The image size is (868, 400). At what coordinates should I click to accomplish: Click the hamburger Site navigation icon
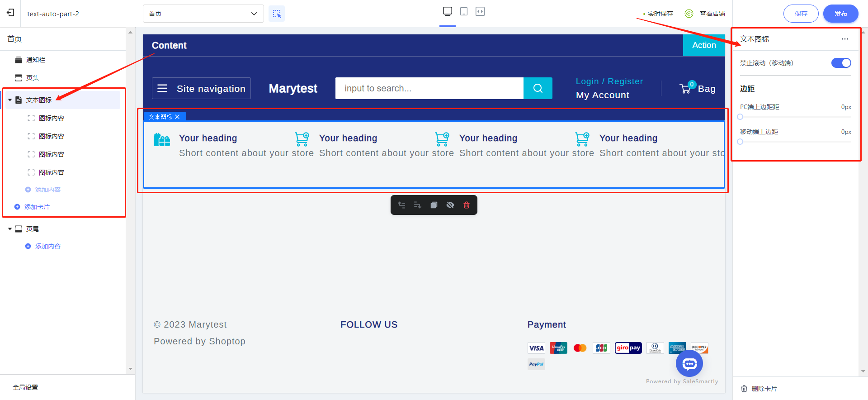pyautogui.click(x=162, y=88)
